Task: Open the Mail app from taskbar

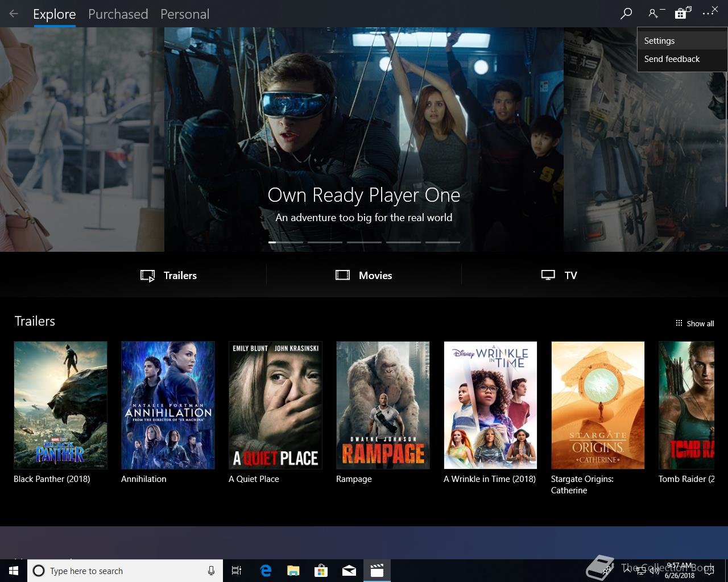Action: pyautogui.click(x=349, y=571)
